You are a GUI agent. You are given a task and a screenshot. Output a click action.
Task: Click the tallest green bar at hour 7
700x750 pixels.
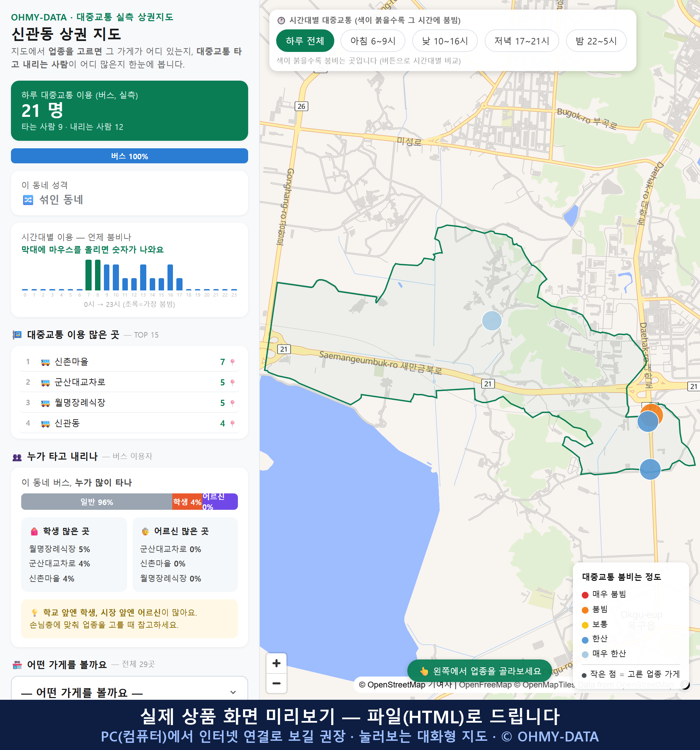point(88,275)
